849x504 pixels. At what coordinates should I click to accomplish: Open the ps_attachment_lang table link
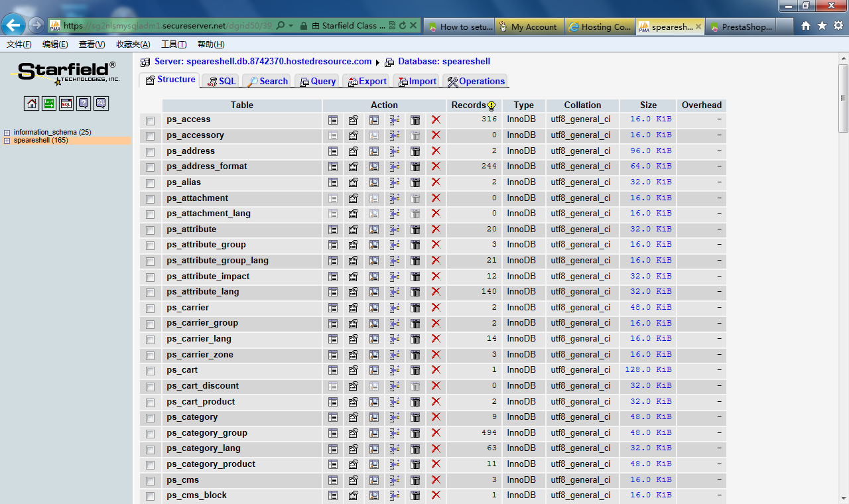coord(208,214)
